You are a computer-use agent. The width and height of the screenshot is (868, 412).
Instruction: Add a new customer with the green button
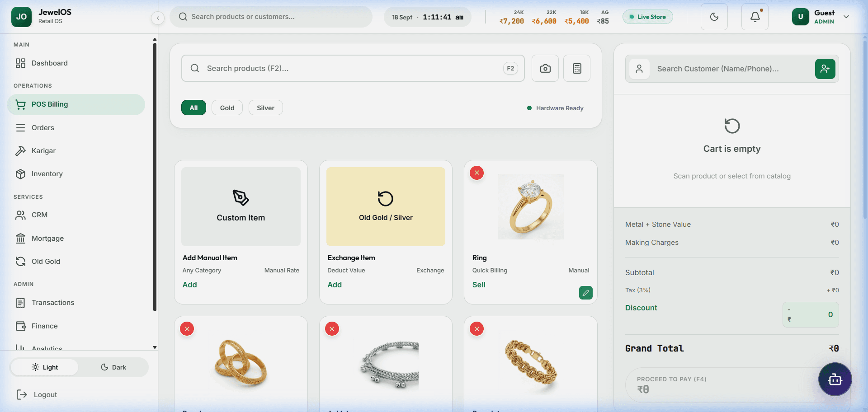[x=825, y=69]
